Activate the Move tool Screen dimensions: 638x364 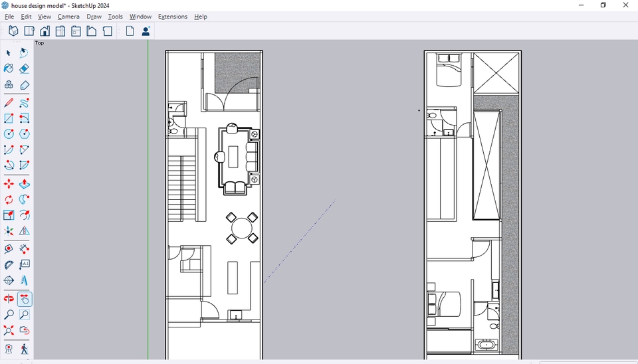coord(9,184)
